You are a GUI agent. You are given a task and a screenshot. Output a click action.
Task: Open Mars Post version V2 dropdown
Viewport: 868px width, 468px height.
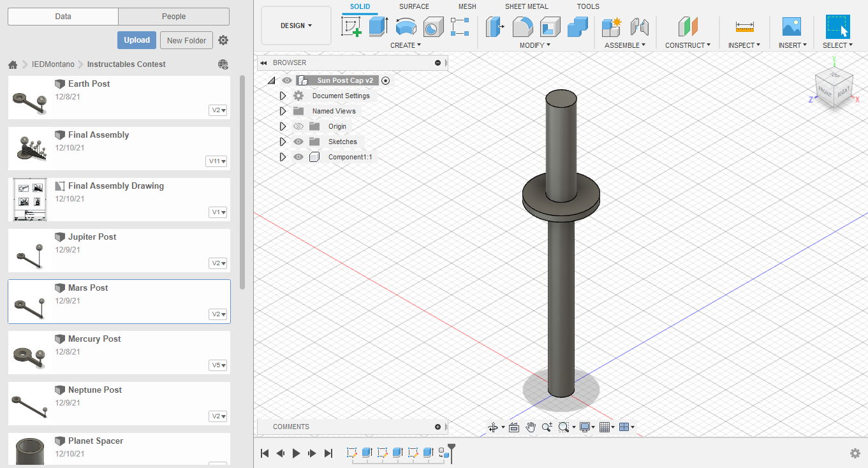click(218, 314)
